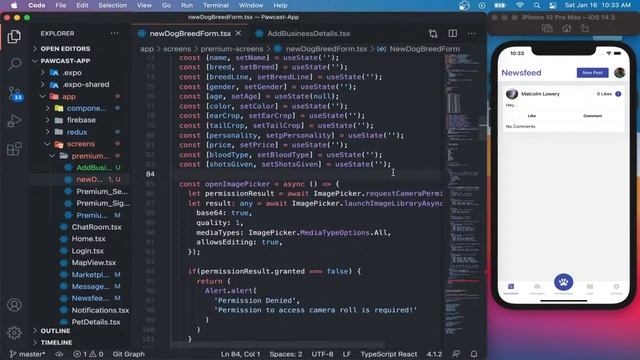The height and width of the screenshot is (360, 640).
Task: Tap the profile avatar on the phone
Action: point(619,73)
